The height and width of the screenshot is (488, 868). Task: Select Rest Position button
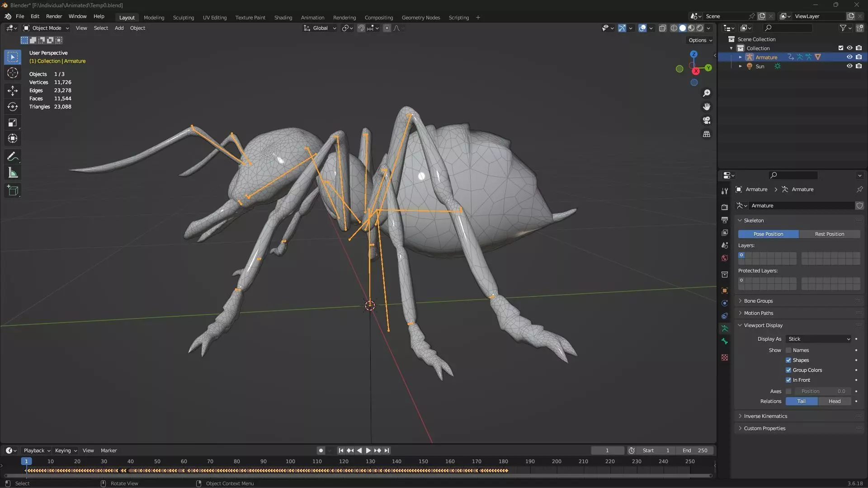829,234
